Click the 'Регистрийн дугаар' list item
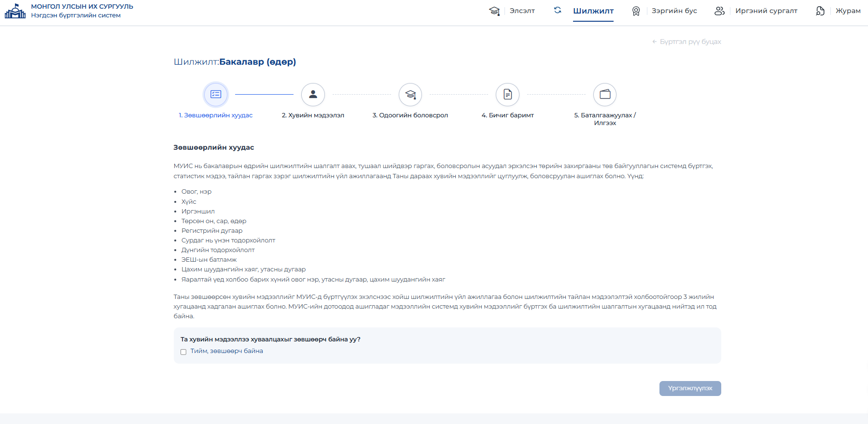 click(x=212, y=231)
